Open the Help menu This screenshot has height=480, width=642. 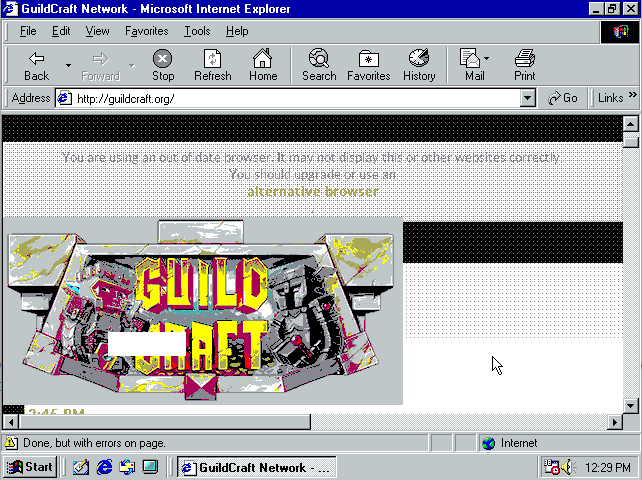pos(237,31)
